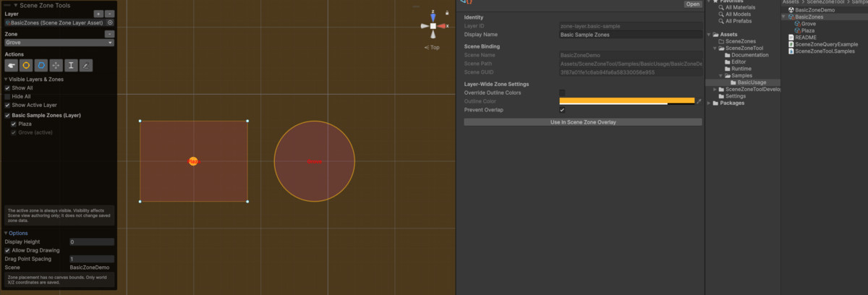The image size is (868, 295).
Task: Click the Open button in the Inspector
Action: click(693, 4)
